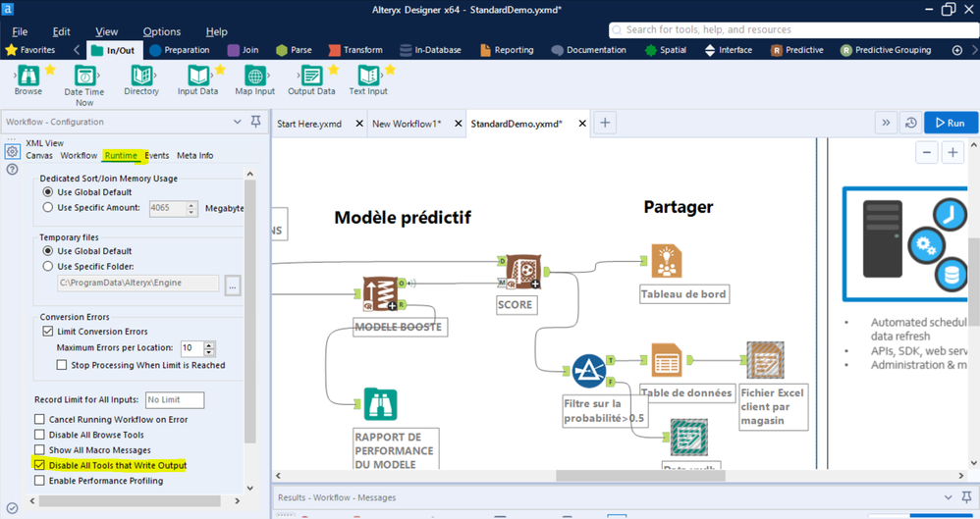This screenshot has width=980, height=519.
Task: Click the Record Limit for All Inputs field
Action: [175, 399]
